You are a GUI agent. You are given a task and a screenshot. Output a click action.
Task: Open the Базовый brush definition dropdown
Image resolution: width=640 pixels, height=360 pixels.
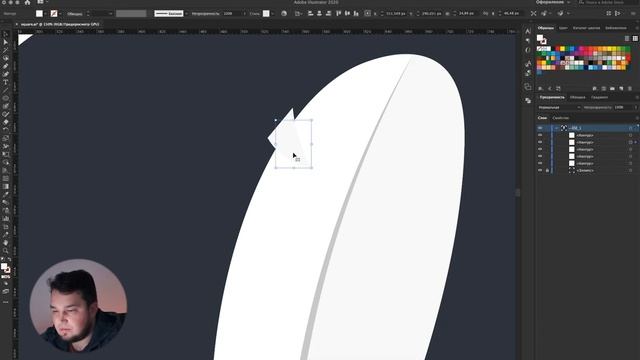click(x=187, y=13)
